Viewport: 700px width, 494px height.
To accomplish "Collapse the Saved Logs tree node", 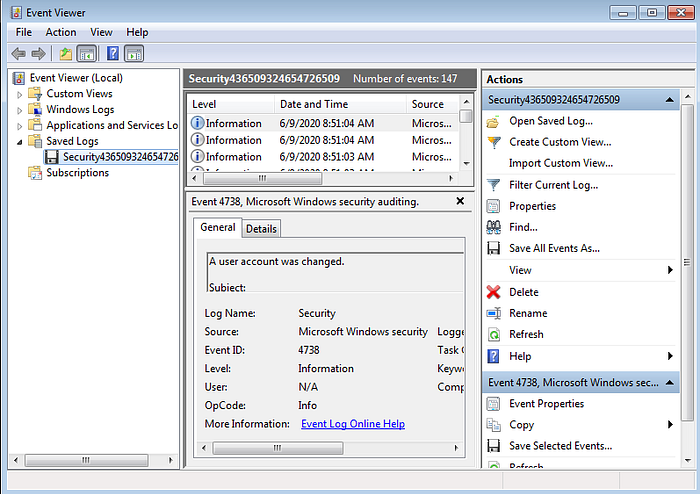I will pos(19,142).
